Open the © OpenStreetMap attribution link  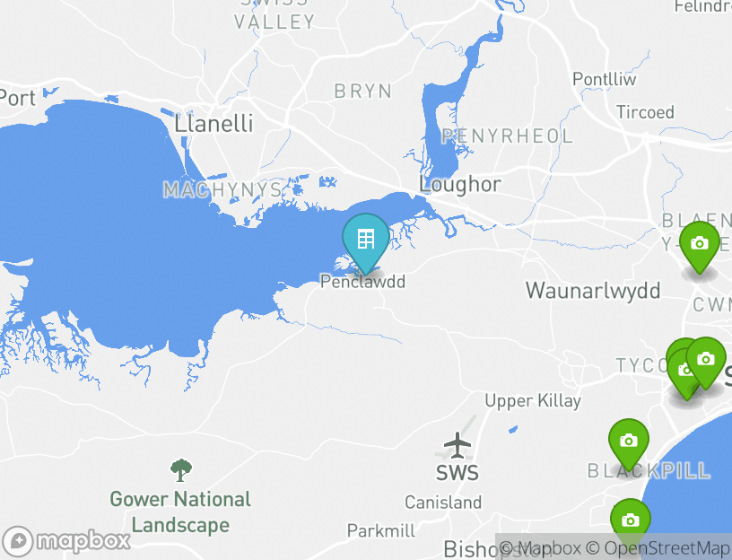(658, 547)
